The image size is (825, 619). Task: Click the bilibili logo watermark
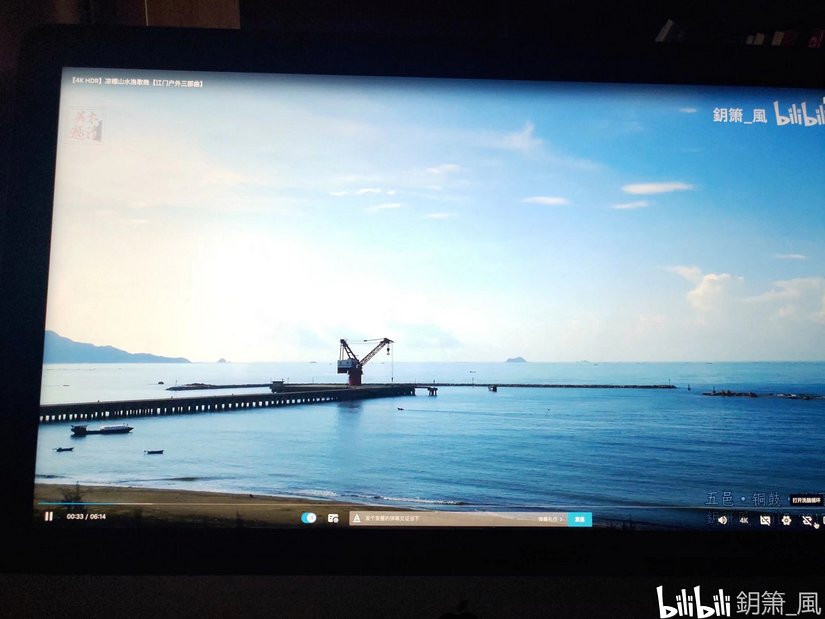click(798, 113)
